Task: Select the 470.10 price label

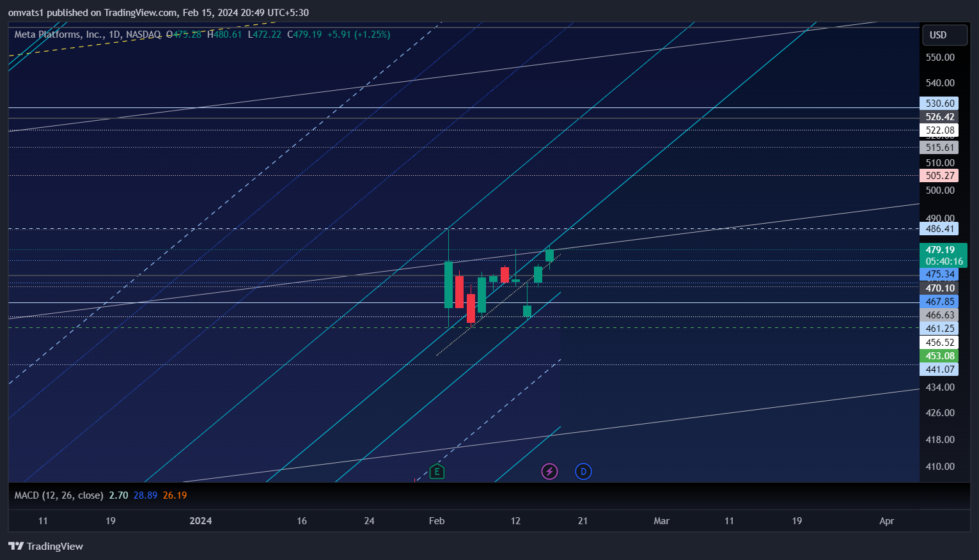Action: tap(939, 288)
